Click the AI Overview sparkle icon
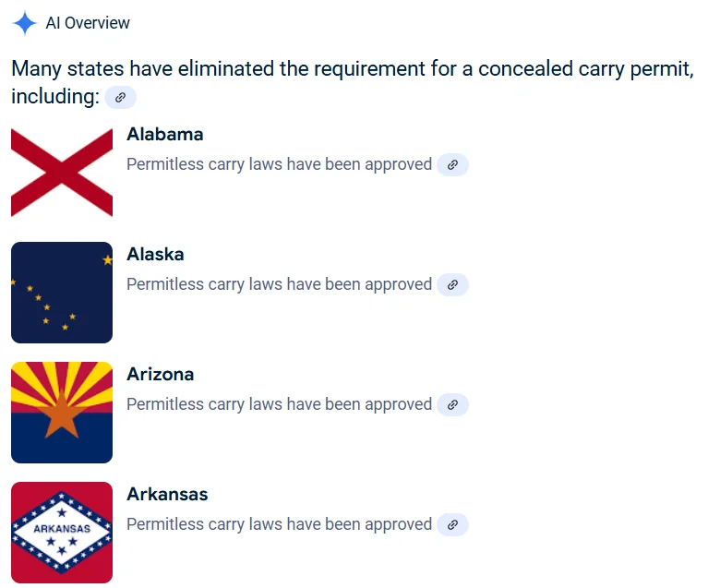The width and height of the screenshot is (720, 588). 24,23
